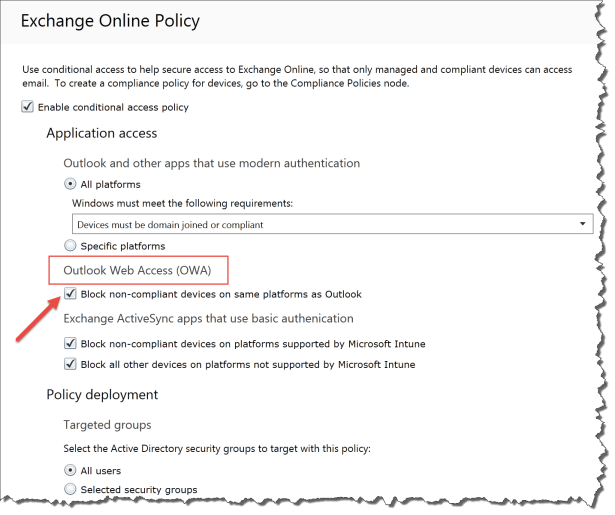Uncheck Block non-compliant devices on same platforms as Outlook
The image size is (615, 515).
(x=70, y=294)
